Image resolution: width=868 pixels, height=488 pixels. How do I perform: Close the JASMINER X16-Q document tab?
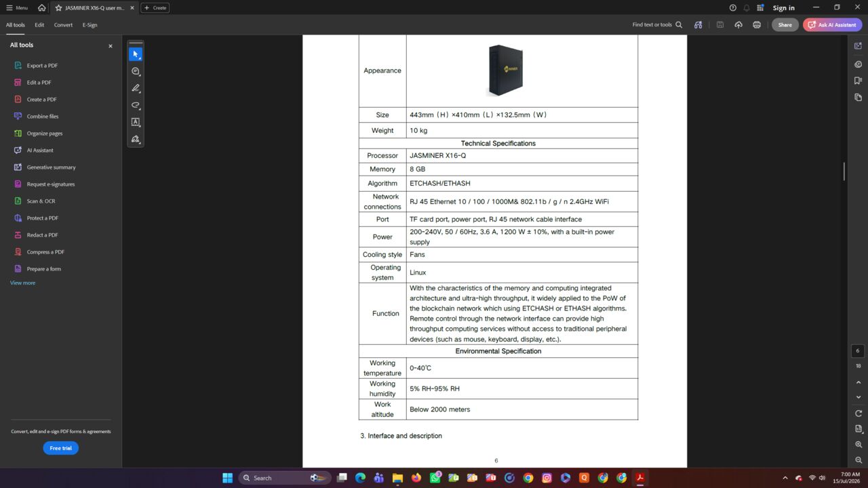tap(132, 8)
